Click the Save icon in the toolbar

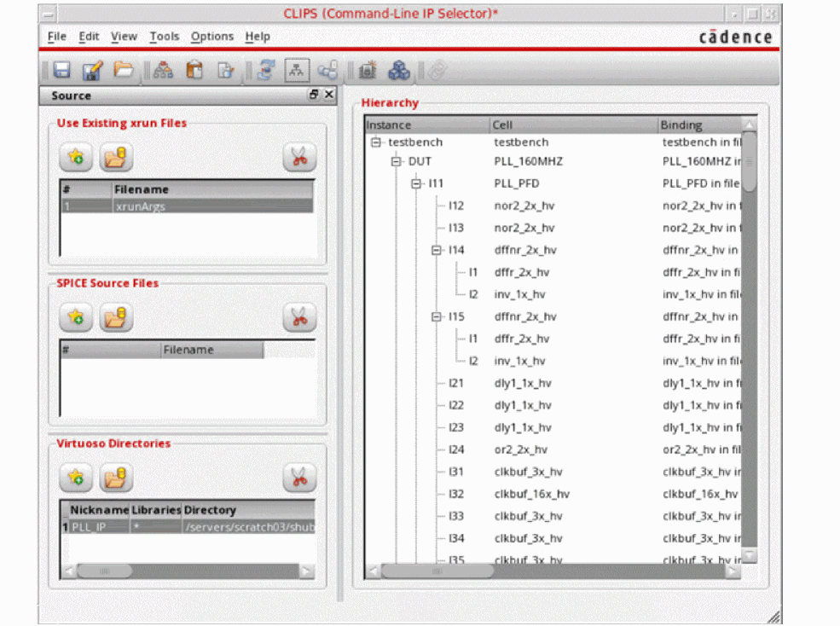(x=62, y=71)
